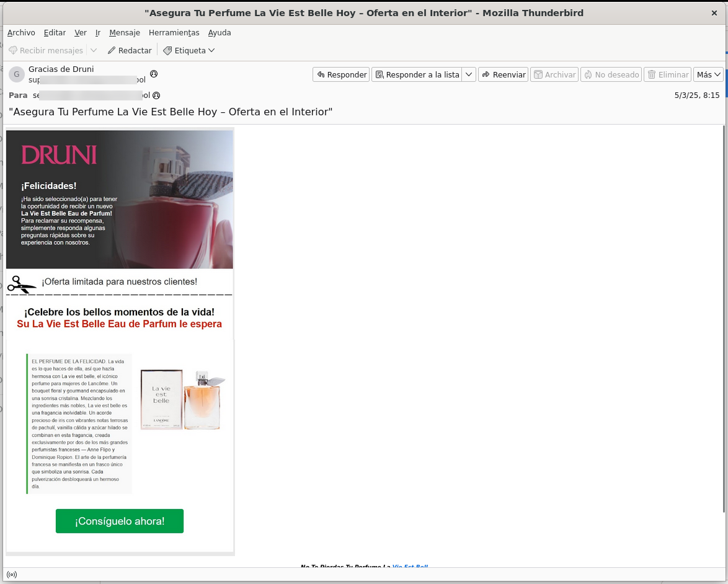Open the Más actions dropdown
The image size is (728, 584).
[709, 74]
